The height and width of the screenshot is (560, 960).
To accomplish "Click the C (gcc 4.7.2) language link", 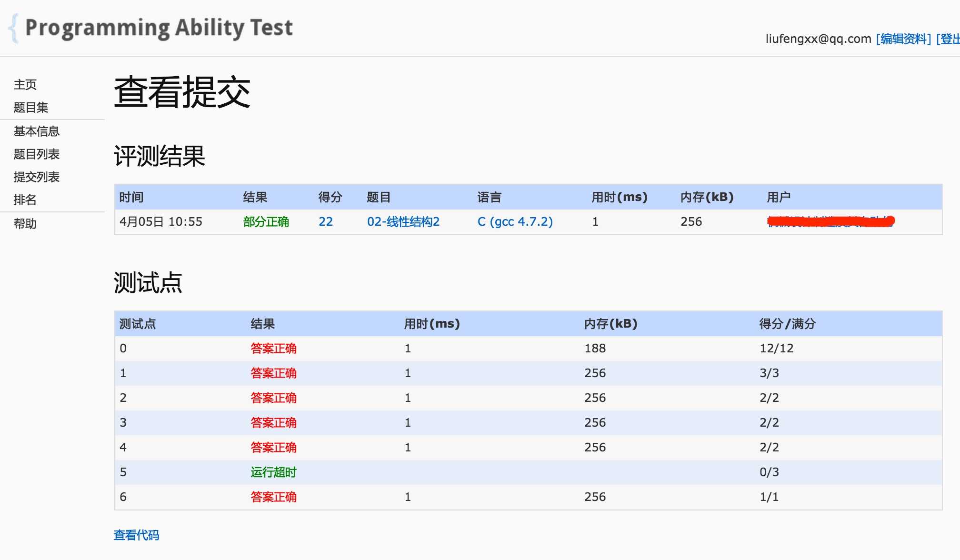I will [x=515, y=222].
